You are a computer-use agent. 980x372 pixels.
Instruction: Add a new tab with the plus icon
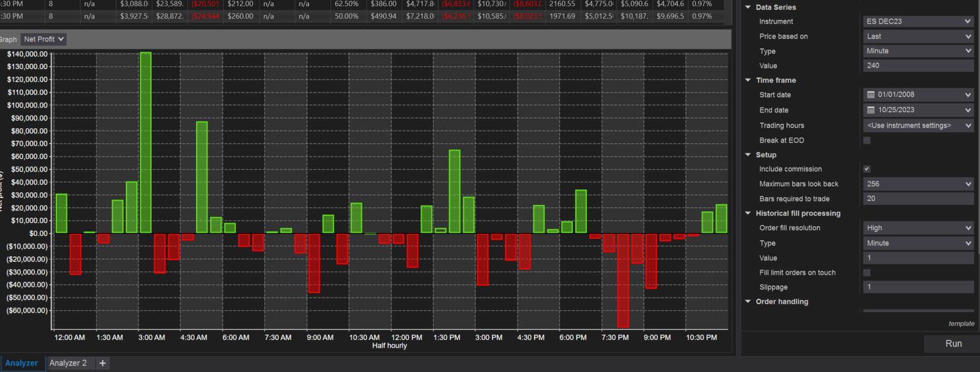[103, 363]
